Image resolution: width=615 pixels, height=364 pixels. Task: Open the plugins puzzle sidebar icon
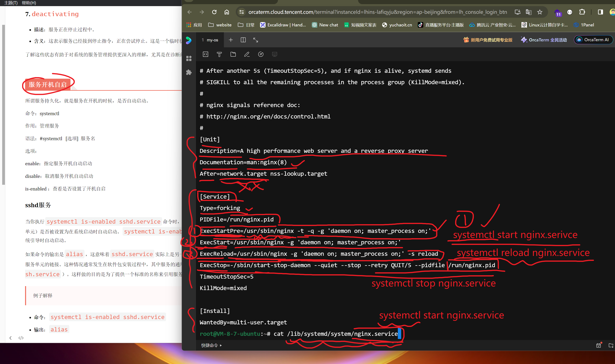pyautogui.click(x=189, y=72)
